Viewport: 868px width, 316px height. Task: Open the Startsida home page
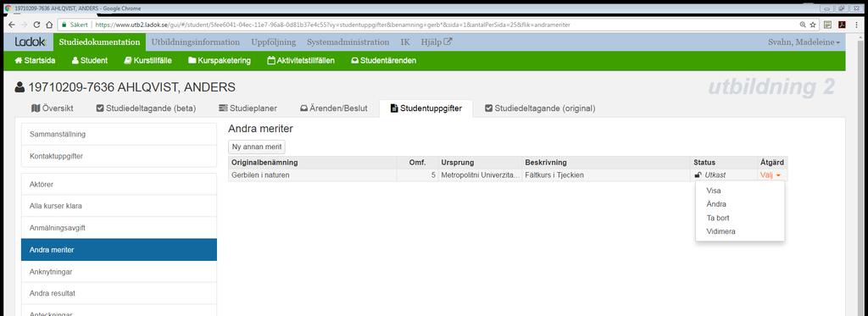point(35,61)
